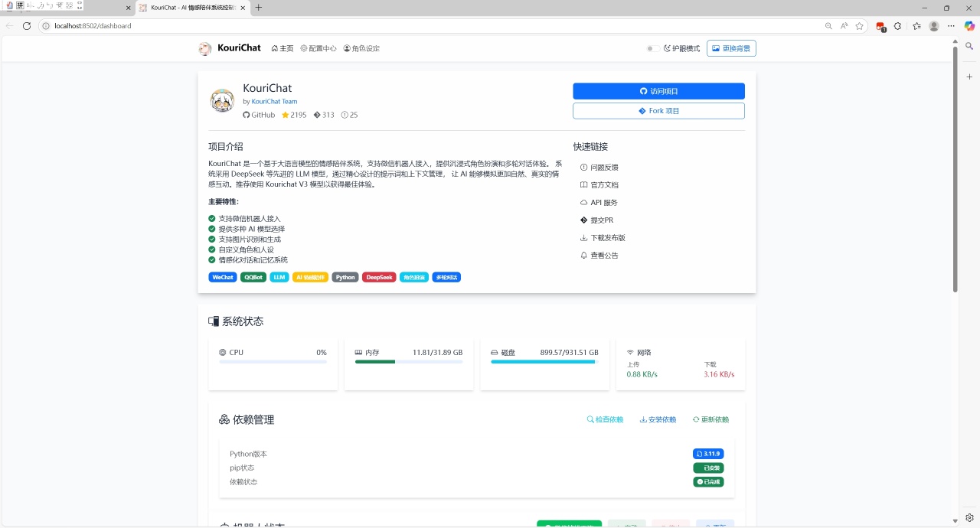The image size is (980, 528).
Task: Open the favorites list icon
Action: click(917, 26)
